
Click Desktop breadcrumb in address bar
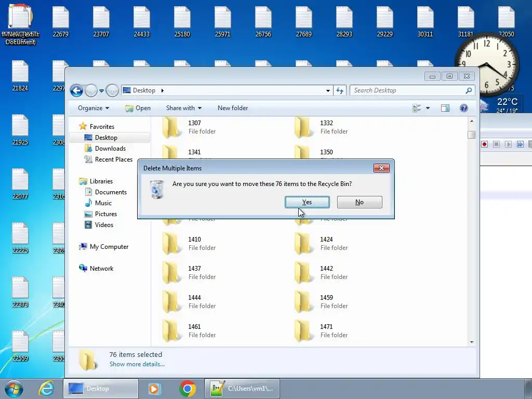(x=144, y=90)
